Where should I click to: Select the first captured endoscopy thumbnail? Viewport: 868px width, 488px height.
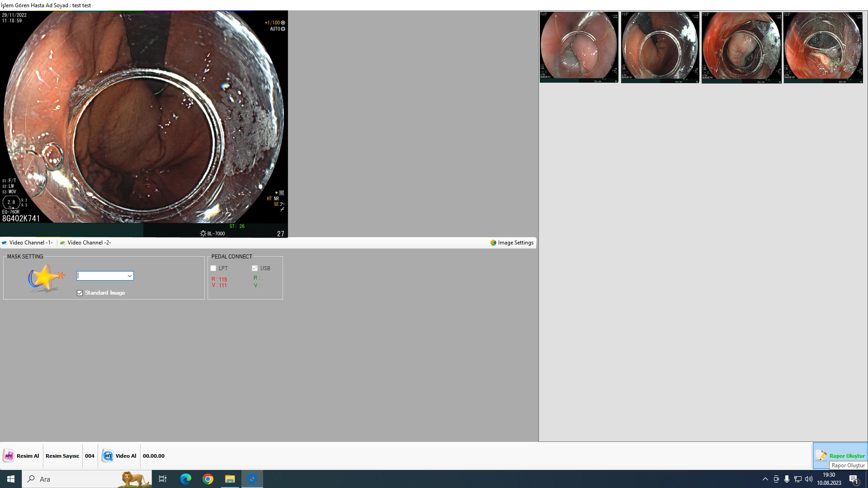coord(579,47)
